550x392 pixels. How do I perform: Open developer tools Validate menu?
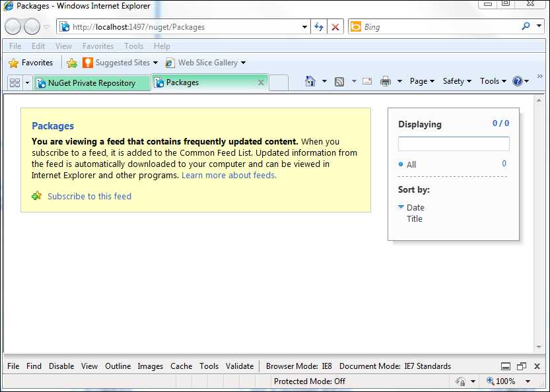[240, 366]
